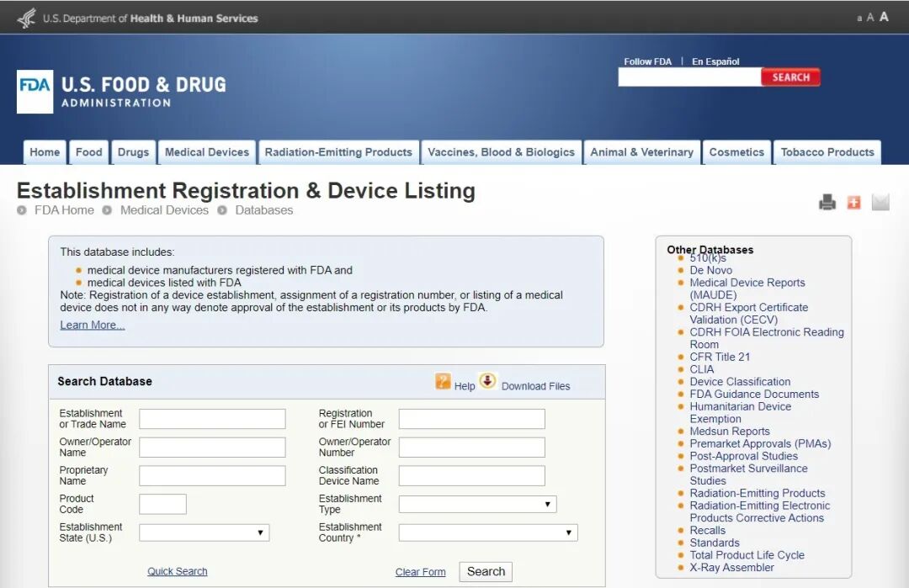Open the De Novo database link
Viewport: 909px width, 588px height.
point(710,270)
